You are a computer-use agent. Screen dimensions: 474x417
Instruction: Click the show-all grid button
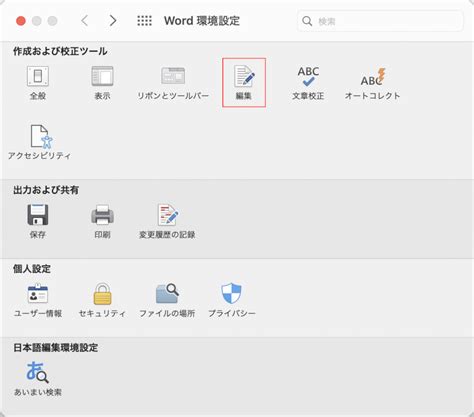(x=144, y=21)
